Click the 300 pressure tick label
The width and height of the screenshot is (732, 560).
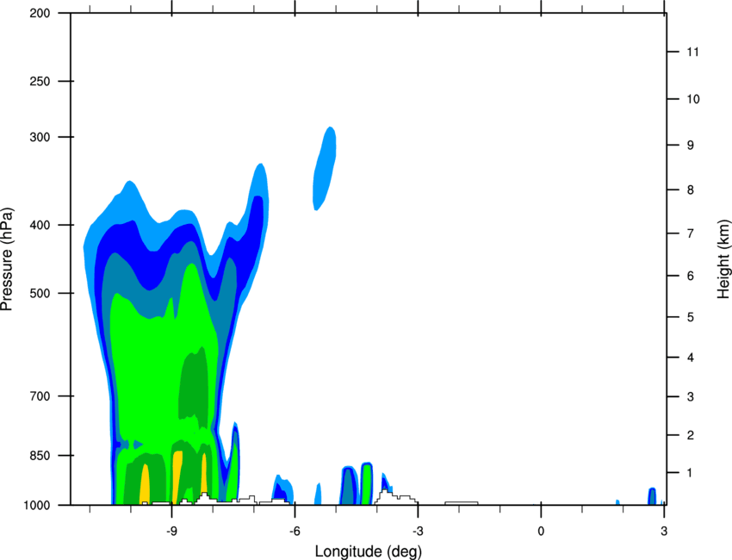[40, 137]
